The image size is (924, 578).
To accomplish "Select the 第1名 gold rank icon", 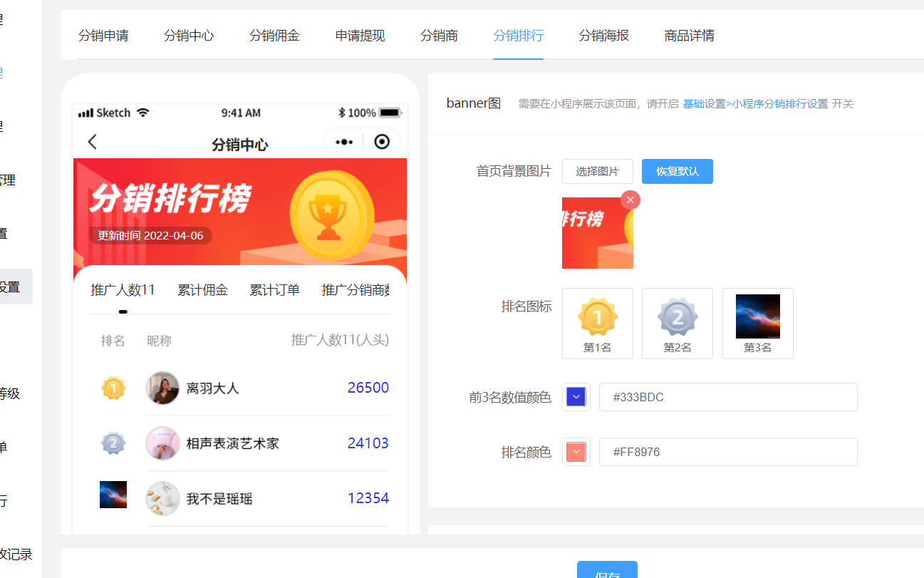I will pyautogui.click(x=598, y=324).
